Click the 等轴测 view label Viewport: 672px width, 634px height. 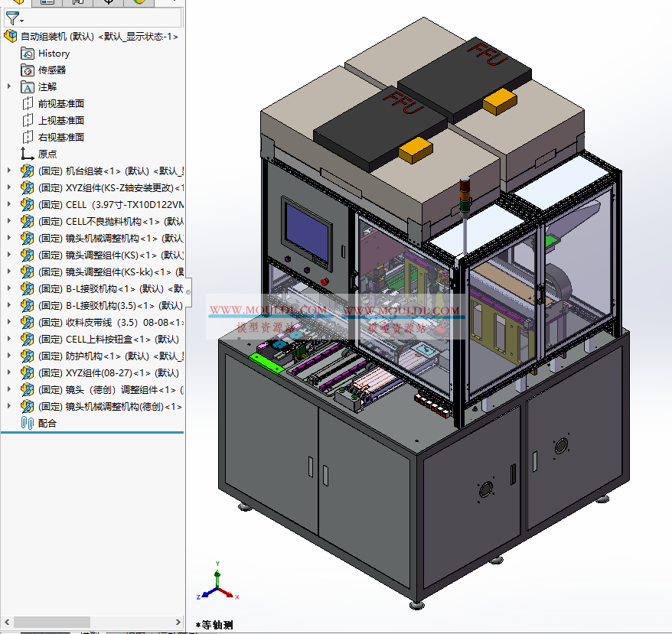pos(216,625)
